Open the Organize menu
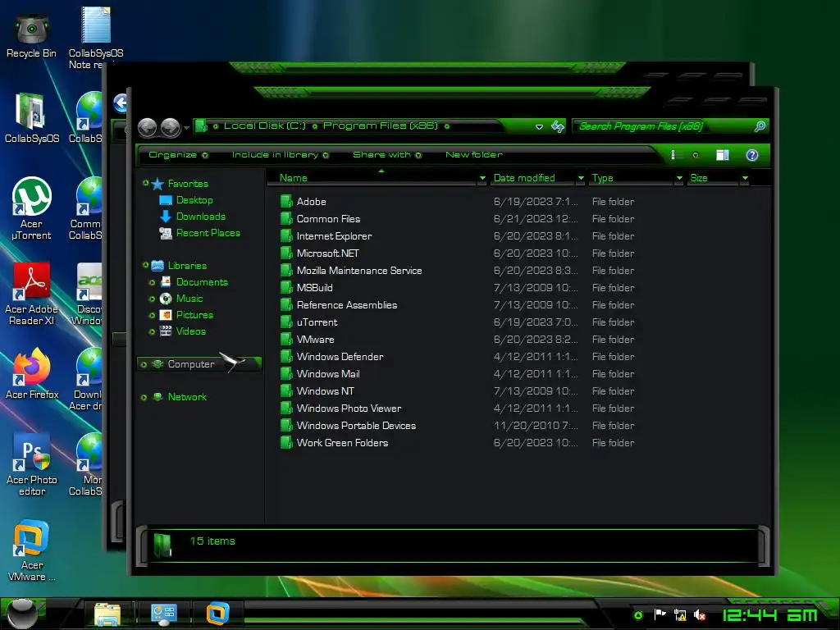This screenshot has width=840, height=630. (178, 155)
